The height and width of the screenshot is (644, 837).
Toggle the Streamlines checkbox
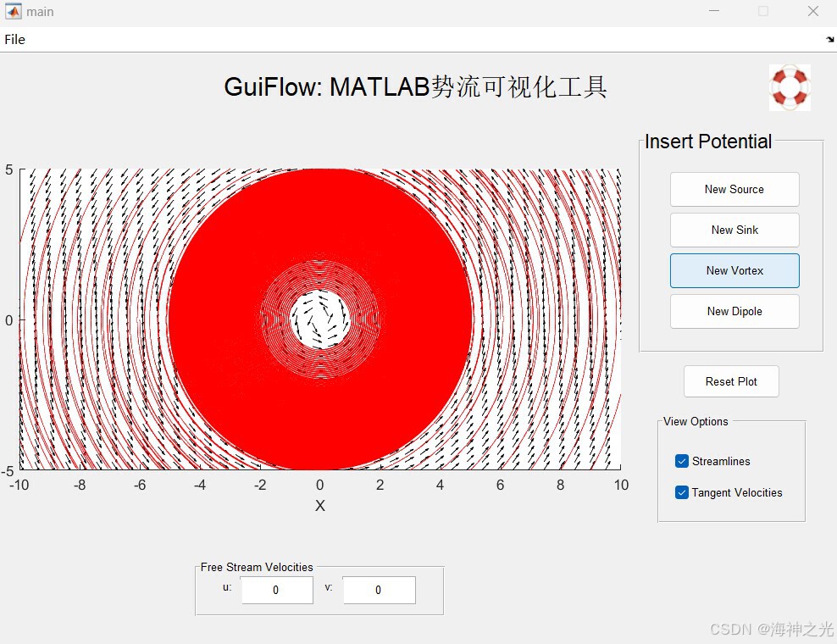click(x=682, y=461)
